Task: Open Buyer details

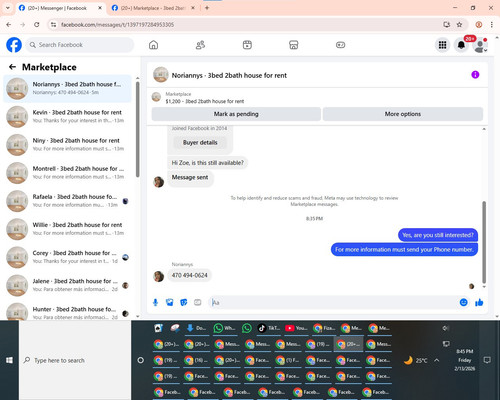Action: click(x=200, y=142)
